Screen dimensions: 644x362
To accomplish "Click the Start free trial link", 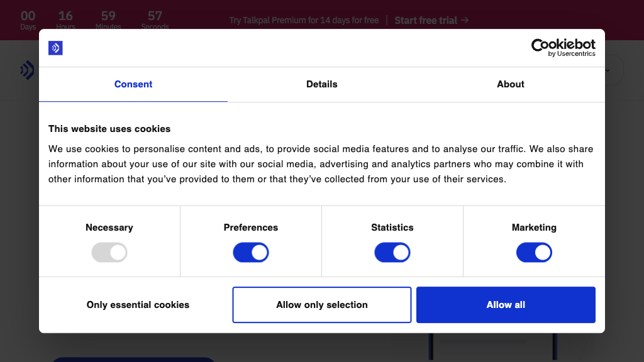I will point(426,20).
